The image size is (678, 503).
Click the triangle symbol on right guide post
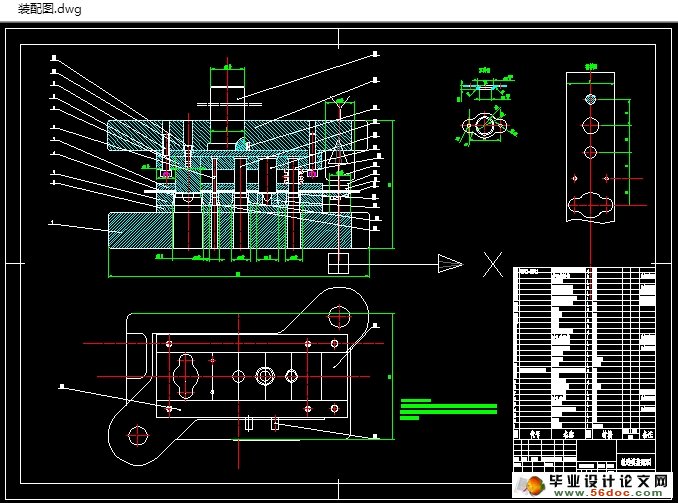pyautogui.click(x=339, y=155)
